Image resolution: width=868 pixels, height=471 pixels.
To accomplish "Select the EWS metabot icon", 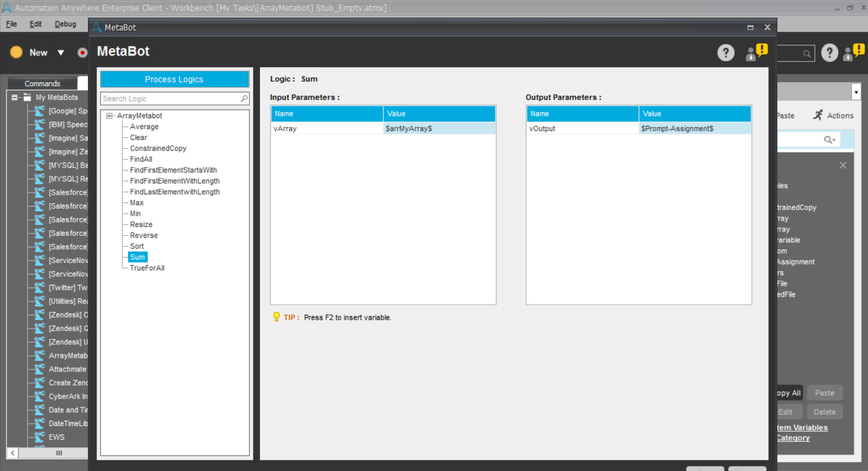I will (x=40, y=437).
